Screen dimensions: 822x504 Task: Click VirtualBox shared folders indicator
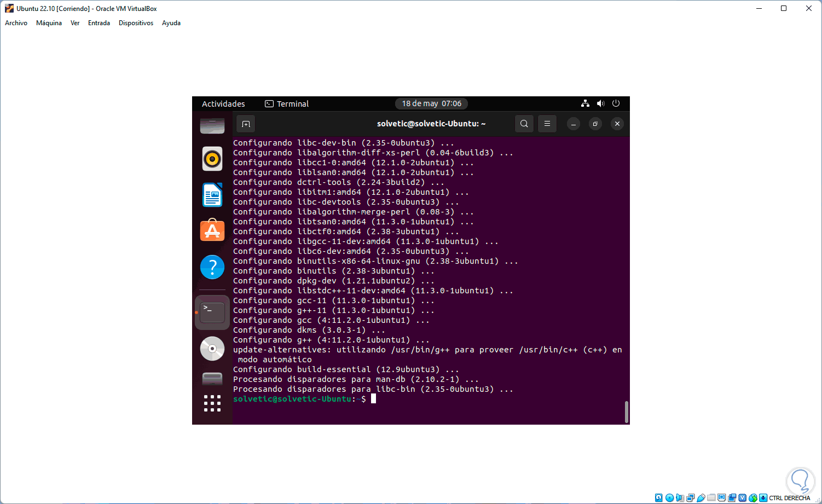(x=711, y=498)
